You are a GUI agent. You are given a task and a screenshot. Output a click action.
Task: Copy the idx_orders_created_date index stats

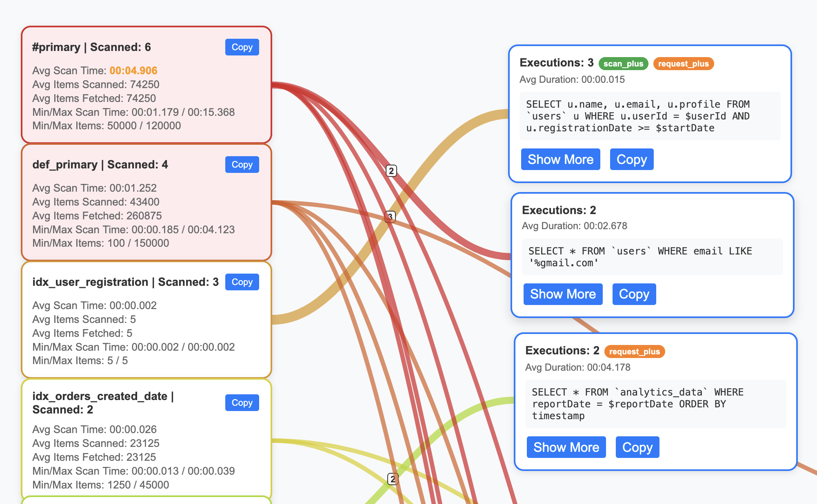(x=242, y=402)
